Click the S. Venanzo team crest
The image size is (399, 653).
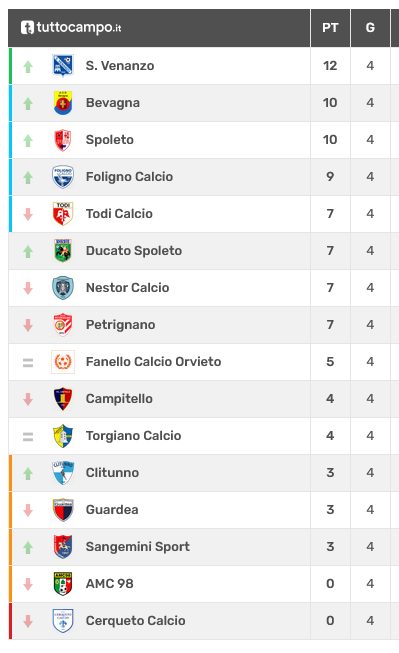coord(63,66)
